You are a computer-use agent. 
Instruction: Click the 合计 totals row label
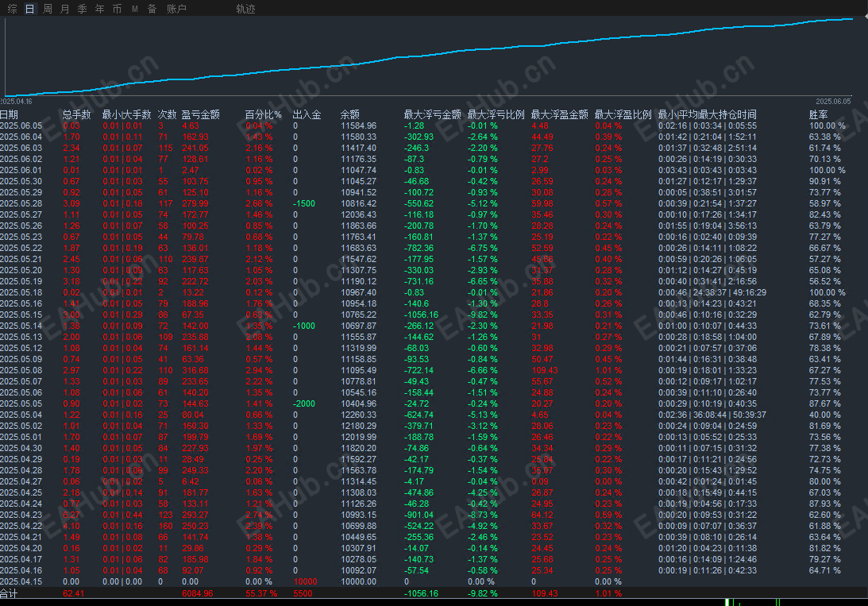tap(9, 593)
